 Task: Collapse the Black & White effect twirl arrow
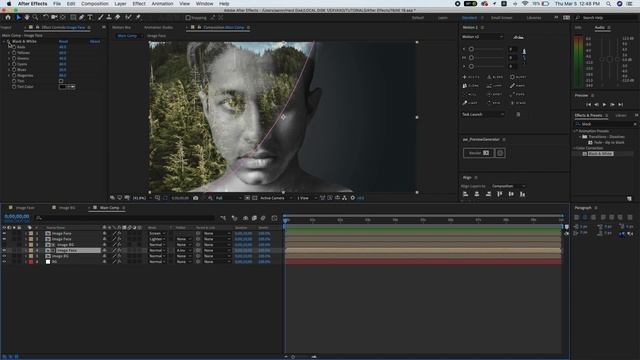click(4, 41)
